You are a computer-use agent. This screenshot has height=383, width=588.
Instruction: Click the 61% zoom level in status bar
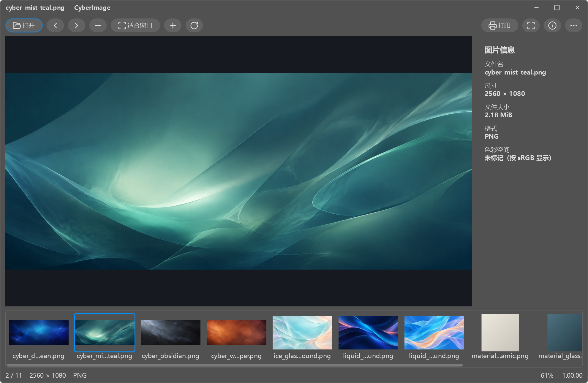(547, 375)
